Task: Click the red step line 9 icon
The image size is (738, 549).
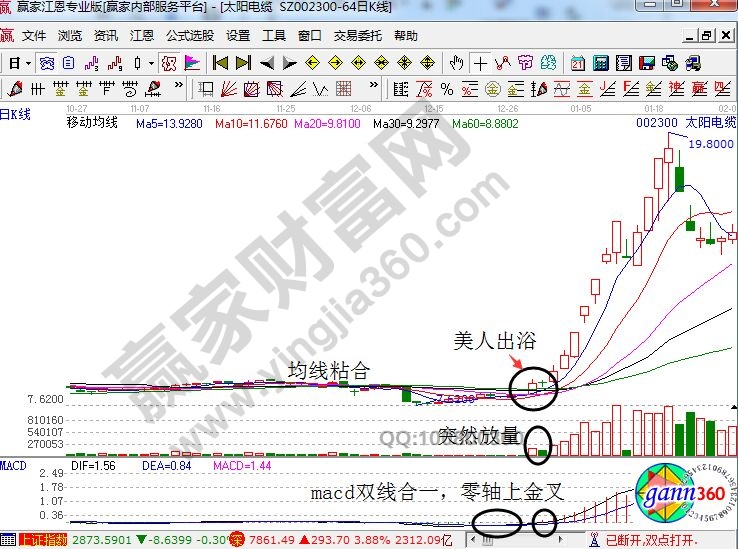Action: click(115, 63)
